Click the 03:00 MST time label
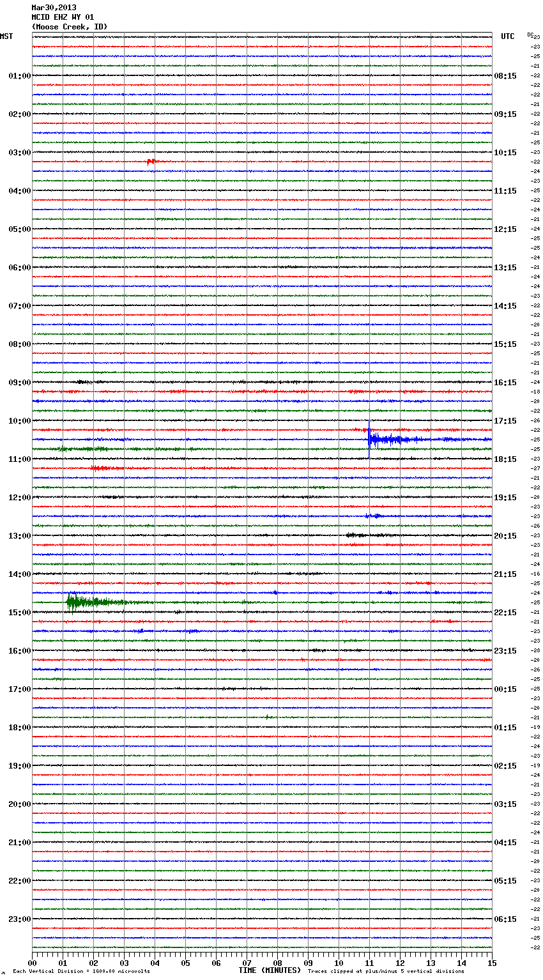This screenshot has width=543, height=980. point(20,153)
